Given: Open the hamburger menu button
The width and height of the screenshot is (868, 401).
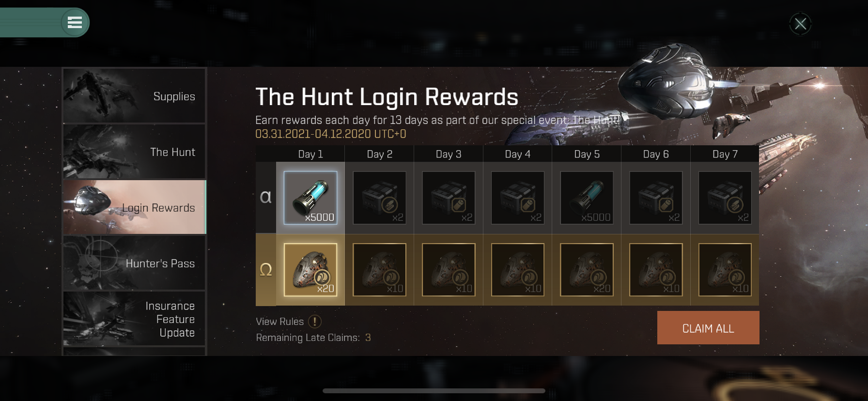Looking at the screenshot, I should pos(75,22).
